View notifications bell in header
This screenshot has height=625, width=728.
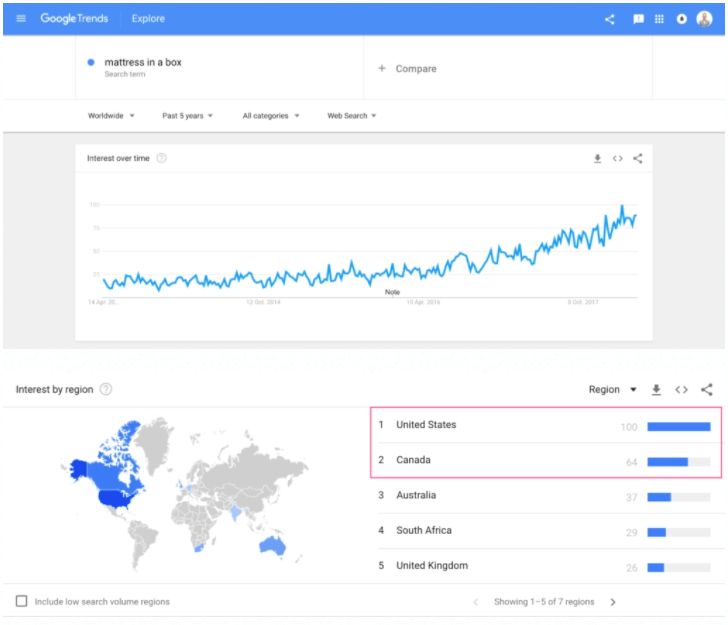pyautogui.click(x=682, y=19)
